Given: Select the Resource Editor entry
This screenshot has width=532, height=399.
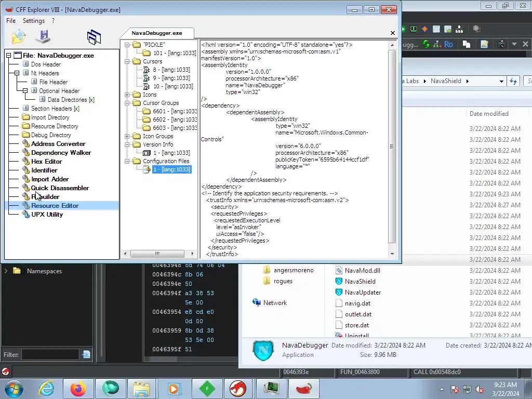Looking at the screenshot, I should click(55, 206).
